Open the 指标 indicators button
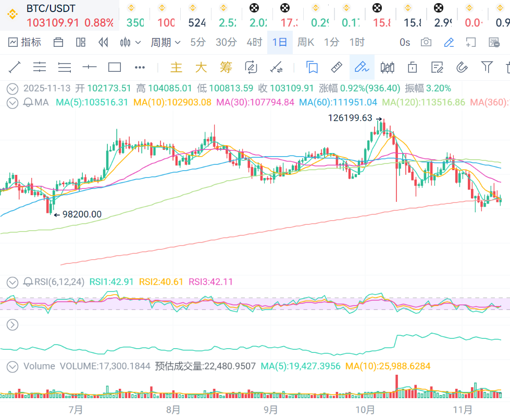This screenshot has width=510, height=420. pos(25,42)
